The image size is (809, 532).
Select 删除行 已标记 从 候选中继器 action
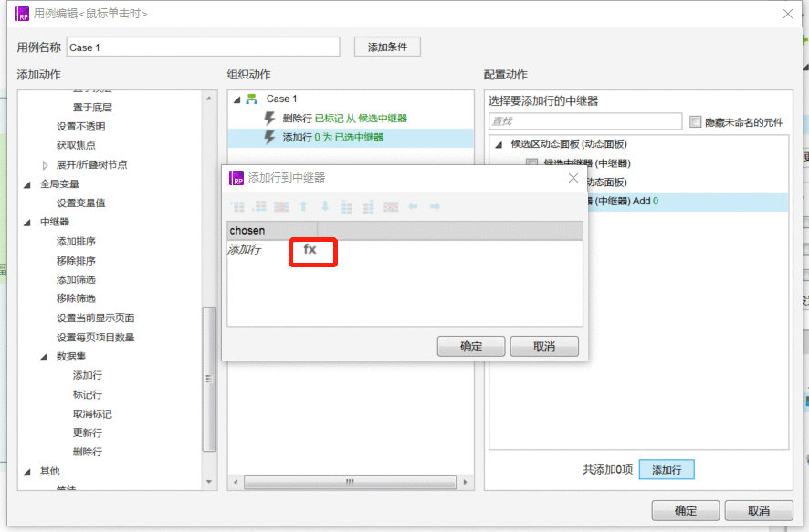tap(344, 119)
